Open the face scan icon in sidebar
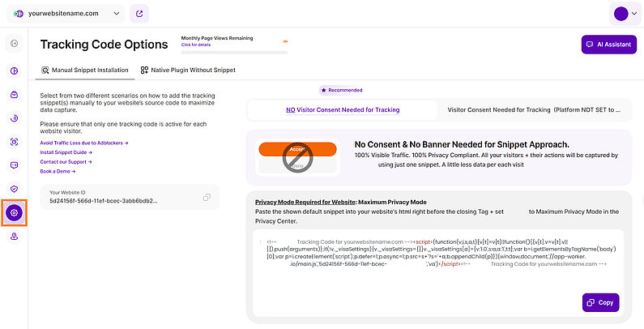 (14, 142)
